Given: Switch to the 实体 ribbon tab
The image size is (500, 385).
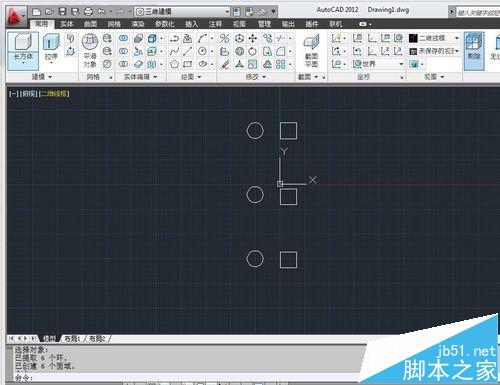Looking at the screenshot, I should 67,24.
